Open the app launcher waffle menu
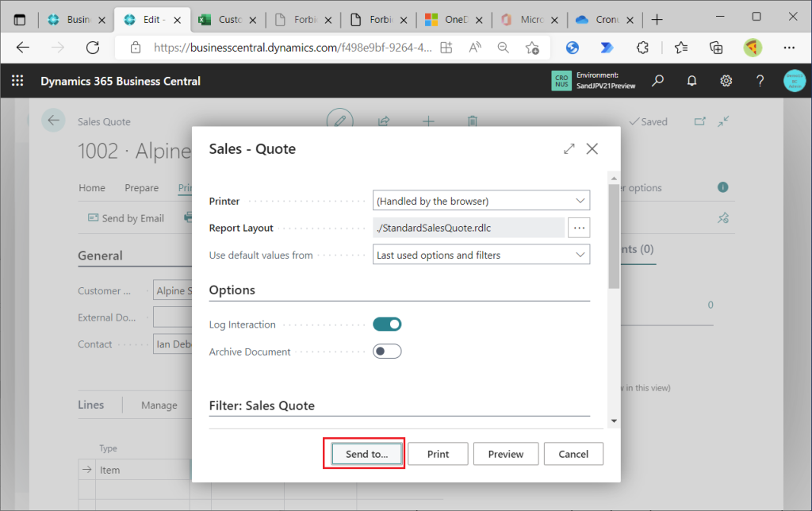Viewport: 812px width, 511px height. coord(17,81)
